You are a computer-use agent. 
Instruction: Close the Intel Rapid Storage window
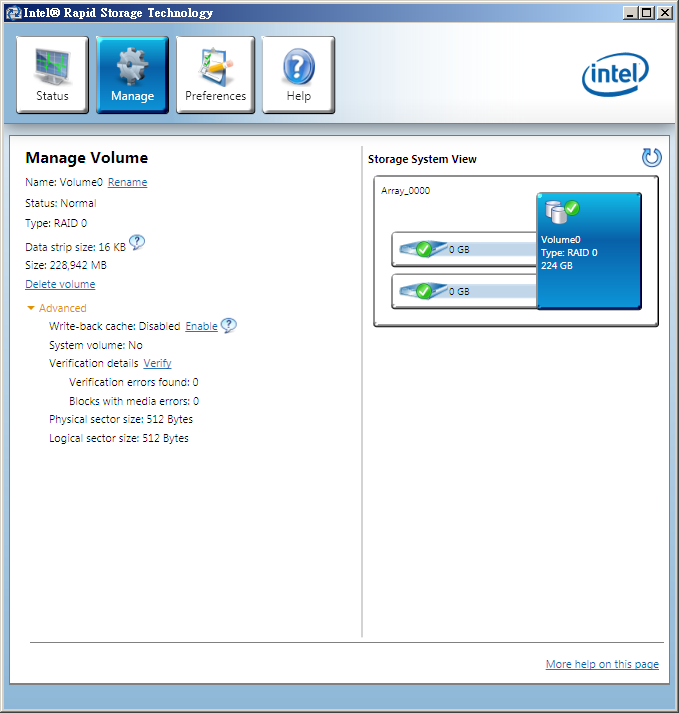664,12
